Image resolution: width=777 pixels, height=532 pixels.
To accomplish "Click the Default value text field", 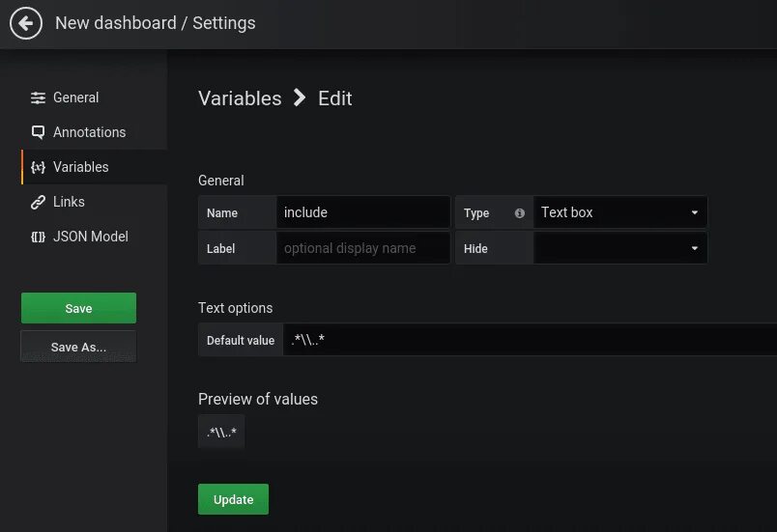I will coord(530,340).
